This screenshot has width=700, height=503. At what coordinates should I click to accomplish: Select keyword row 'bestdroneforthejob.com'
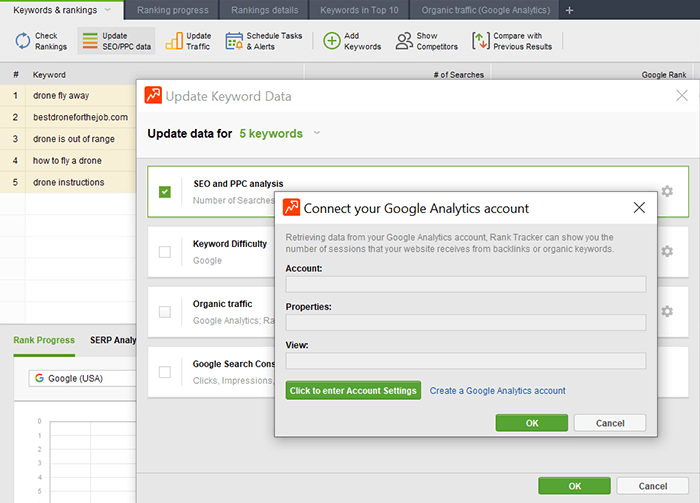point(68,117)
